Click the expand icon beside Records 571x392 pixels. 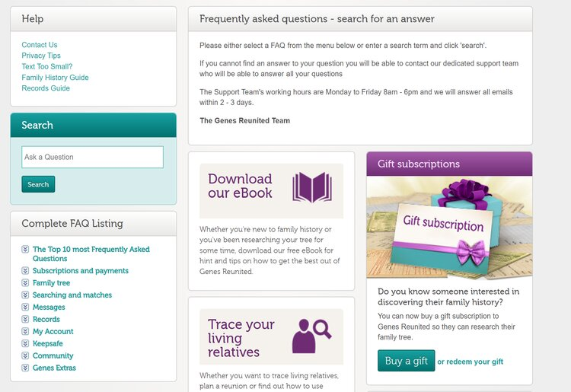[26, 320]
